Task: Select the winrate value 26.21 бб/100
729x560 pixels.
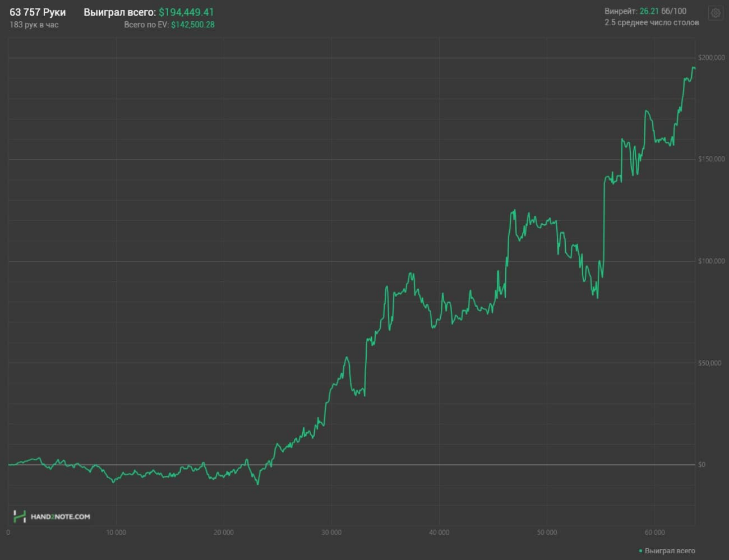Action: 662,11
